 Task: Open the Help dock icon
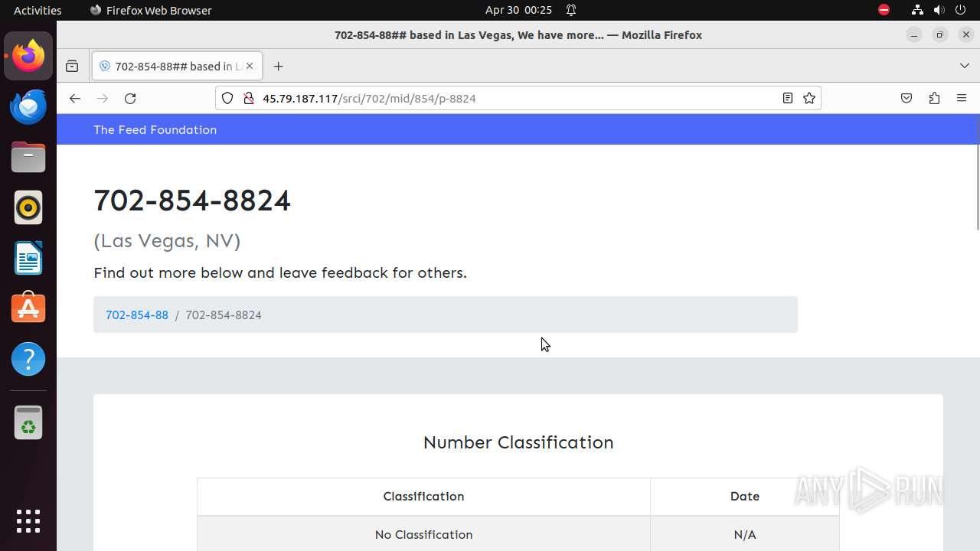28,359
